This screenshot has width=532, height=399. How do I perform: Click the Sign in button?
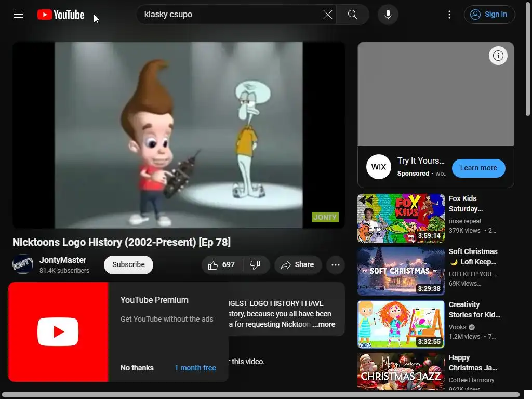pos(489,15)
